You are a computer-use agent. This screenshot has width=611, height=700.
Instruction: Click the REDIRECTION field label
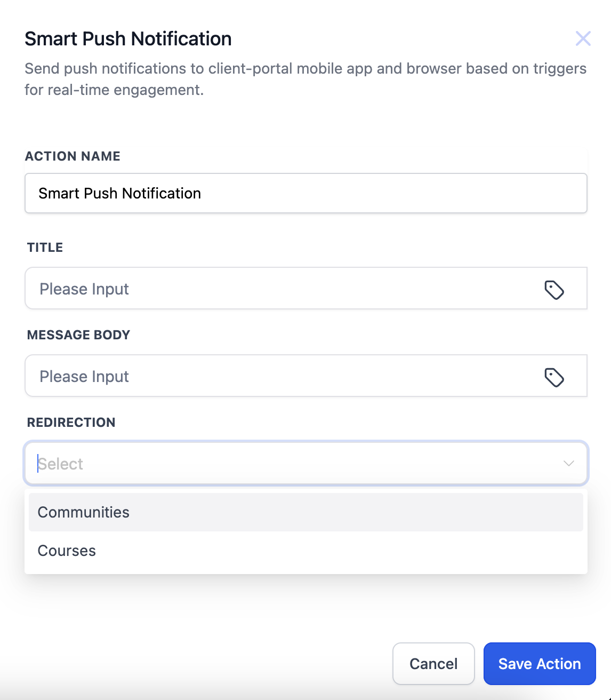[x=71, y=423]
